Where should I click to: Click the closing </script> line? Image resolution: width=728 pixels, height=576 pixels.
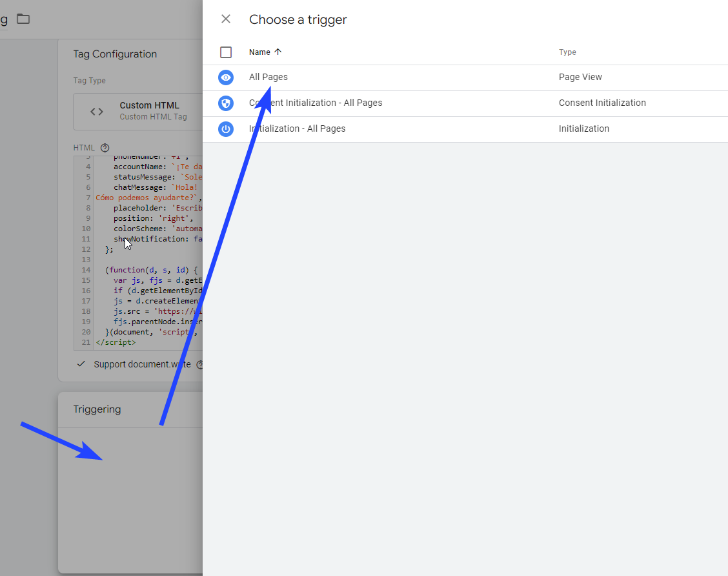(x=116, y=342)
